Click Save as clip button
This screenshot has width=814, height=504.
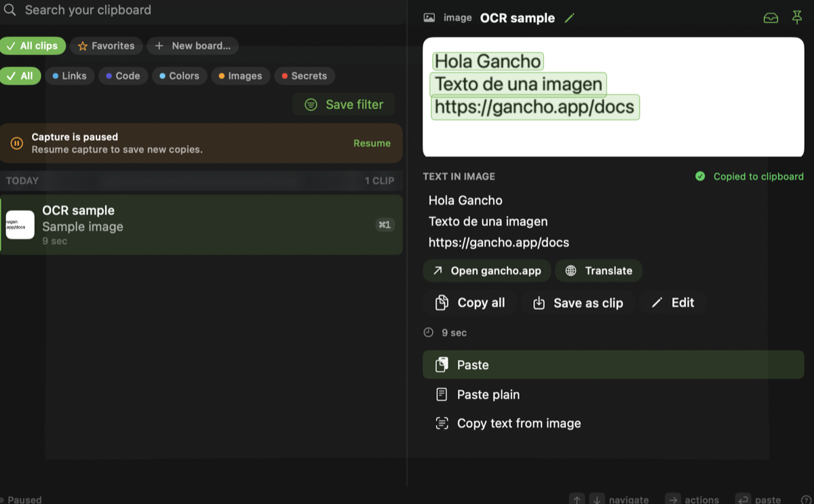coord(578,303)
